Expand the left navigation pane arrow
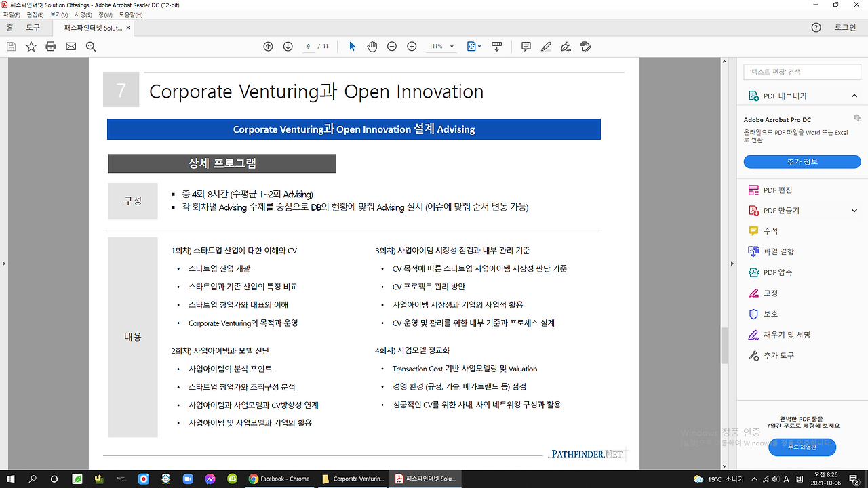868x488 pixels. [3, 264]
